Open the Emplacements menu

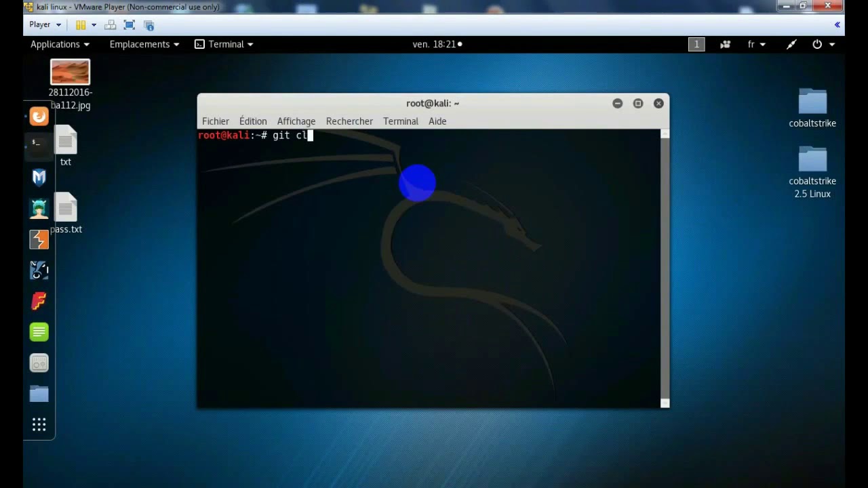[144, 44]
